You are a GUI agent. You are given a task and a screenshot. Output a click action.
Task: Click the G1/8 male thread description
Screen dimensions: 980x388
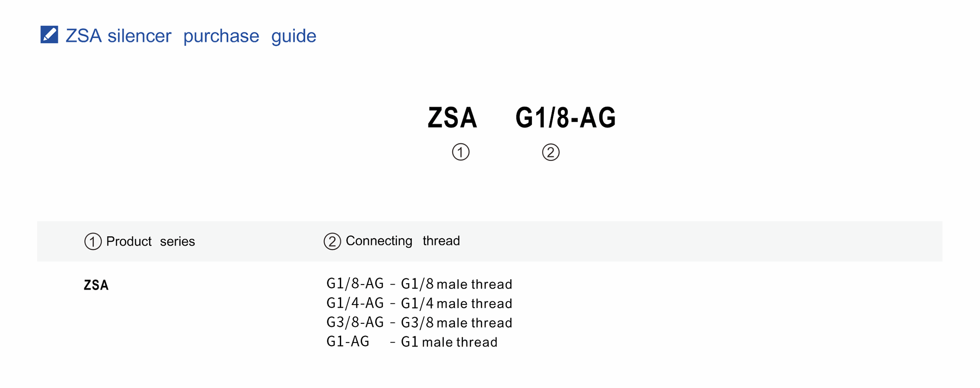tap(457, 284)
